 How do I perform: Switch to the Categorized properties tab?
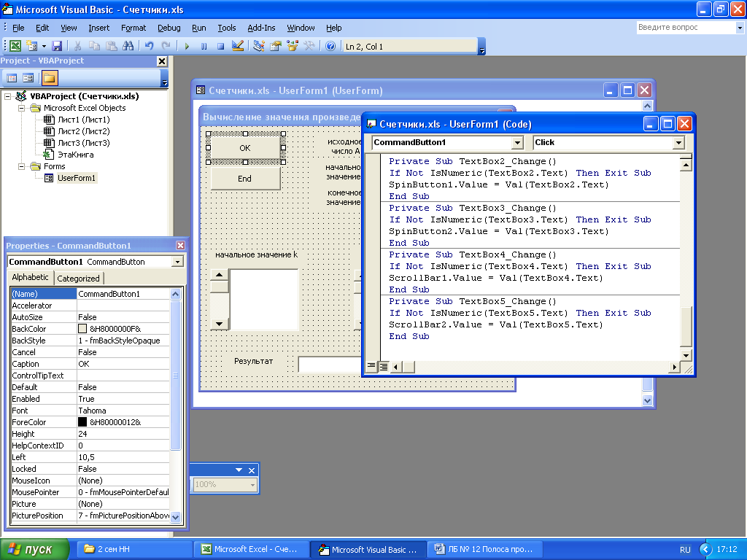point(78,279)
